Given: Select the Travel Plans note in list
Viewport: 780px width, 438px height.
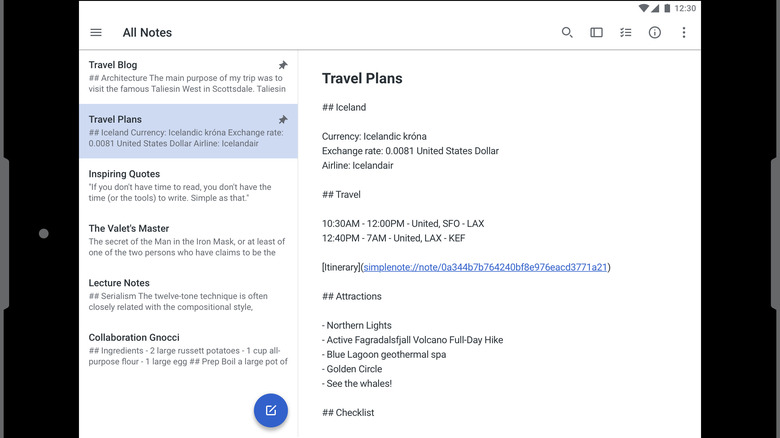Looking at the screenshot, I should point(189,131).
